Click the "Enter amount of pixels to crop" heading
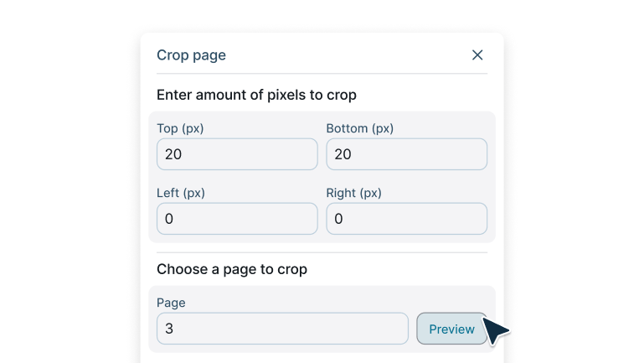Screen dimensions: 644x363 click(x=256, y=95)
